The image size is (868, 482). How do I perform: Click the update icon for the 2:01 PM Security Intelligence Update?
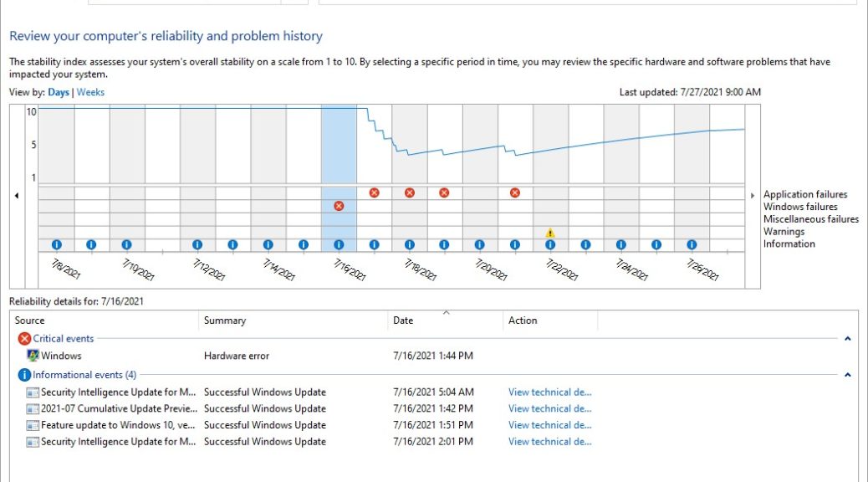33,442
